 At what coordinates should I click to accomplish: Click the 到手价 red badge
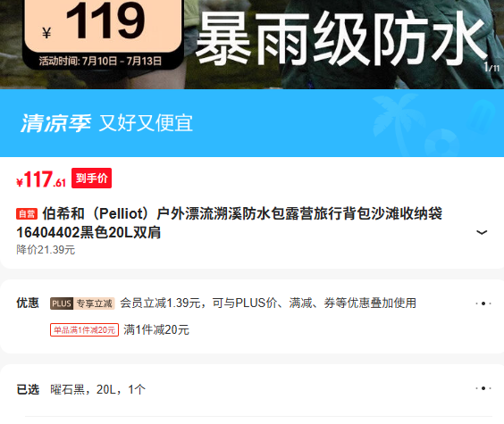(x=92, y=179)
